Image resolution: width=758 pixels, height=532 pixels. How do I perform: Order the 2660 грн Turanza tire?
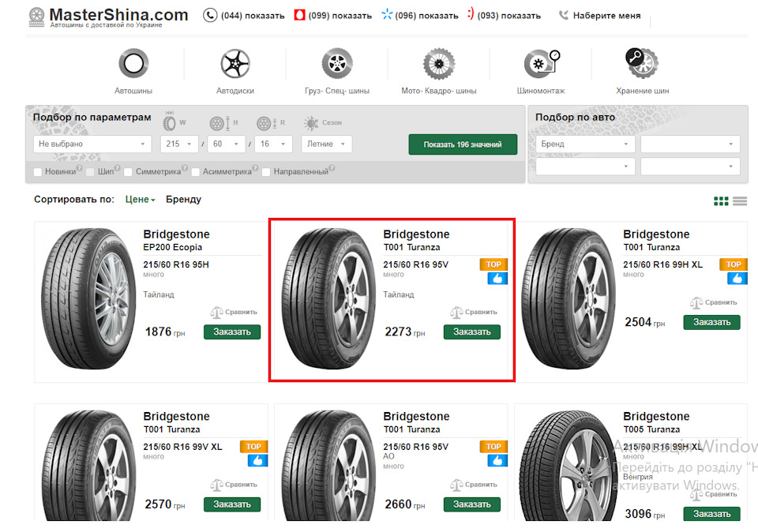(472, 504)
